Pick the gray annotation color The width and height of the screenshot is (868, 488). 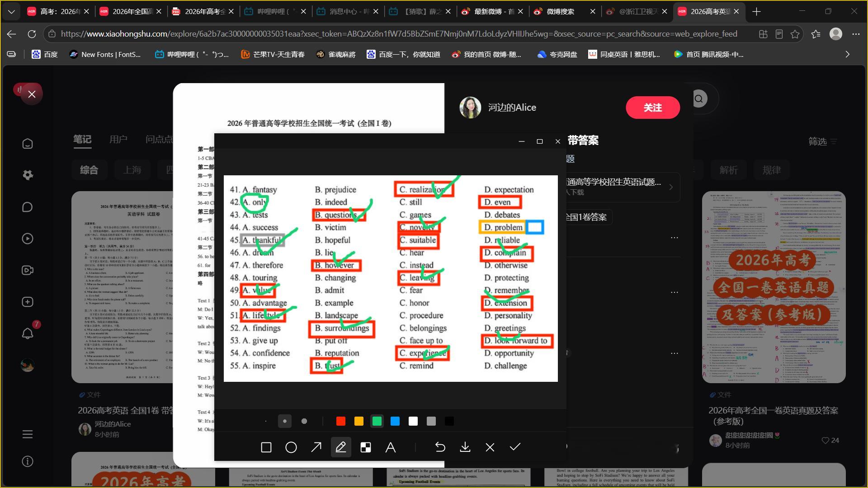coord(431,421)
